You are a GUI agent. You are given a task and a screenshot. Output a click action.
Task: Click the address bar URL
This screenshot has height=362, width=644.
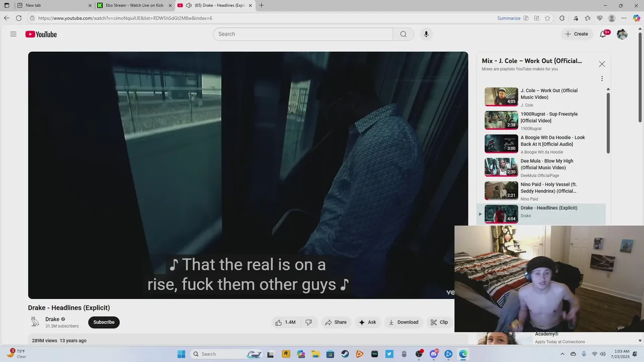[x=125, y=18]
